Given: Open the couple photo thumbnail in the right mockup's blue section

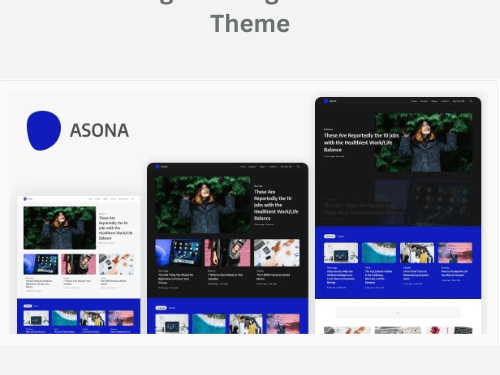Looking at the screenshot, I should click(417, 253).
